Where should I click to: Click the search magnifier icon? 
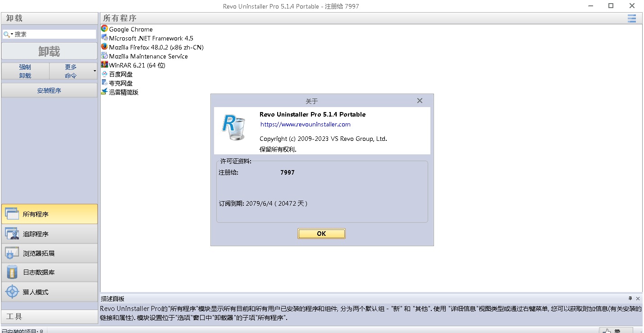point(6,34)
